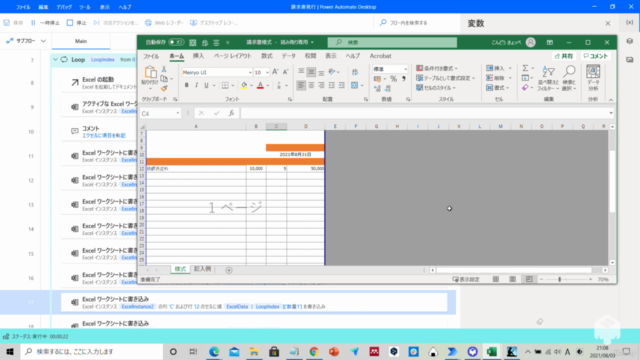Close the Variables pane
Screen dimensions: 640x360
608,23
